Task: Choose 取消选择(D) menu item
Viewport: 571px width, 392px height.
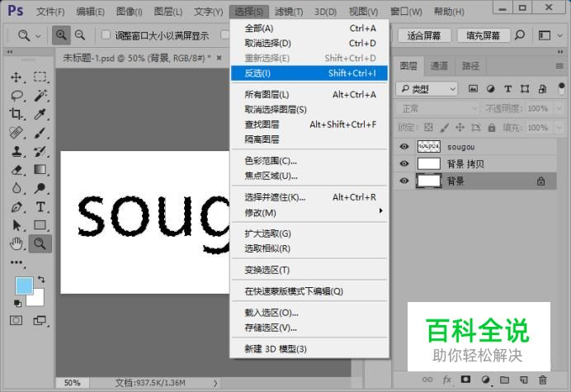Action: click(x=309, y=44)
